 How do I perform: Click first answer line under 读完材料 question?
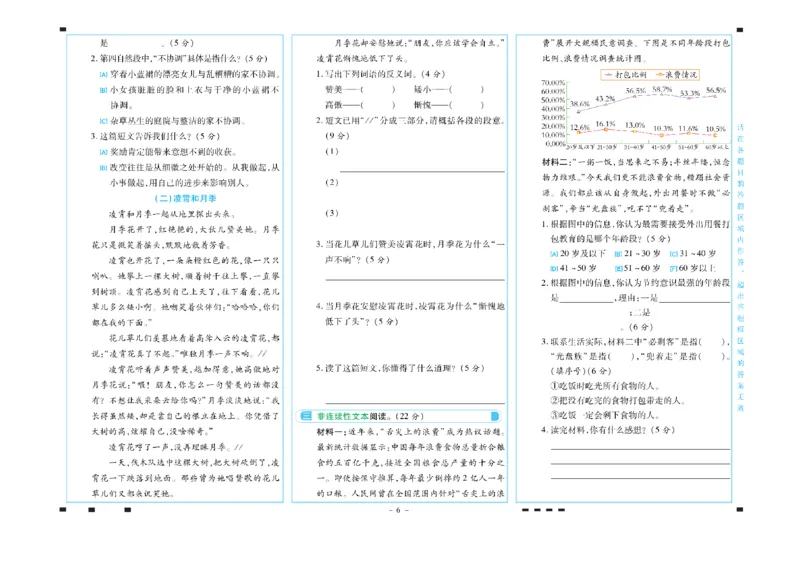(x=640, y=449)
